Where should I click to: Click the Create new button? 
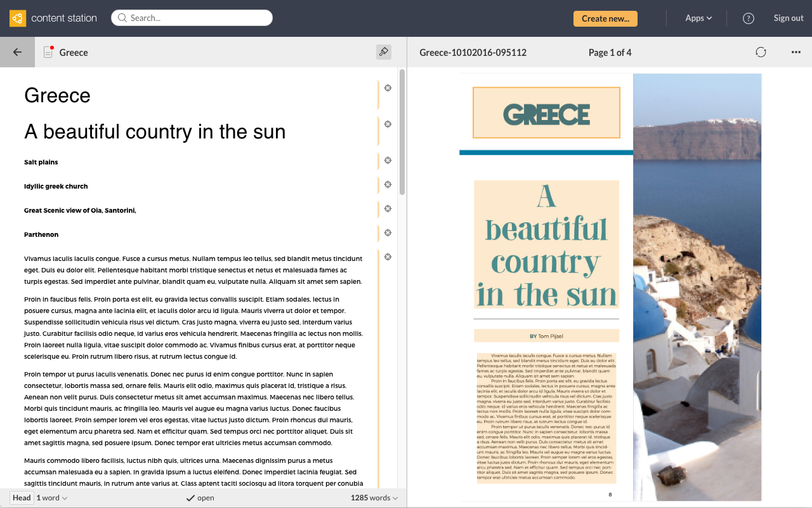(x=605, y=18)
